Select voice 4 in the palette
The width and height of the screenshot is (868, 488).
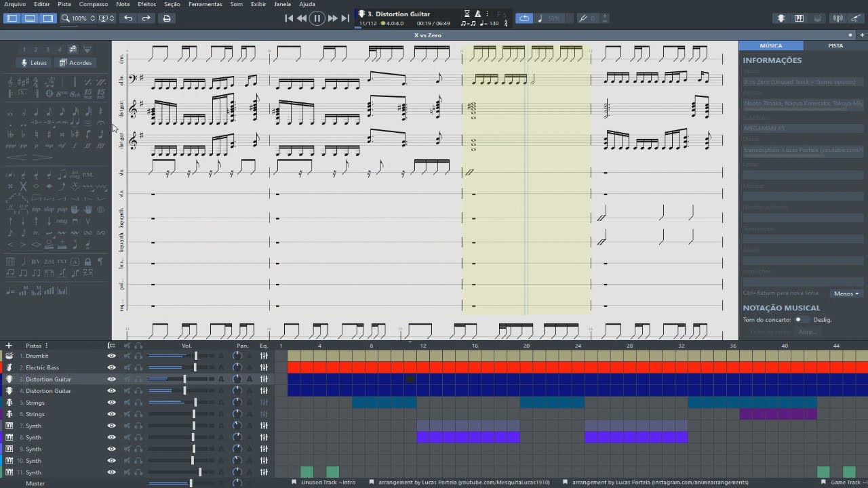(x=59, y=49)
